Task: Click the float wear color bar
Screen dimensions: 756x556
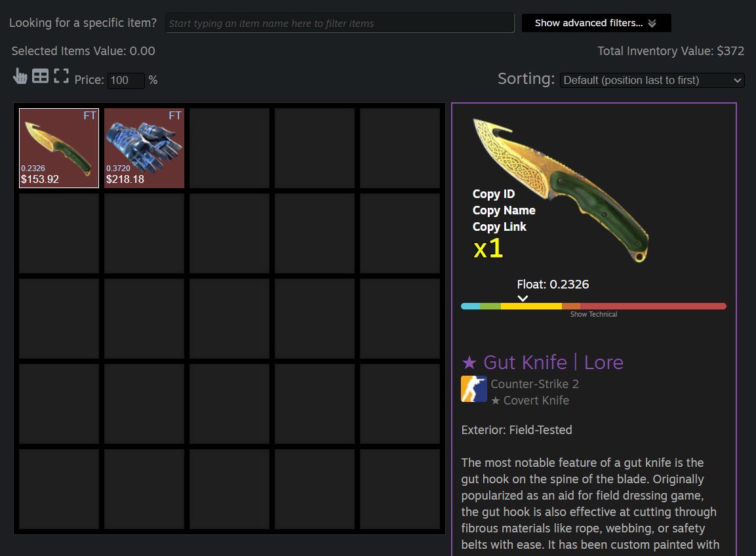Action: click(x=593, y=306)
